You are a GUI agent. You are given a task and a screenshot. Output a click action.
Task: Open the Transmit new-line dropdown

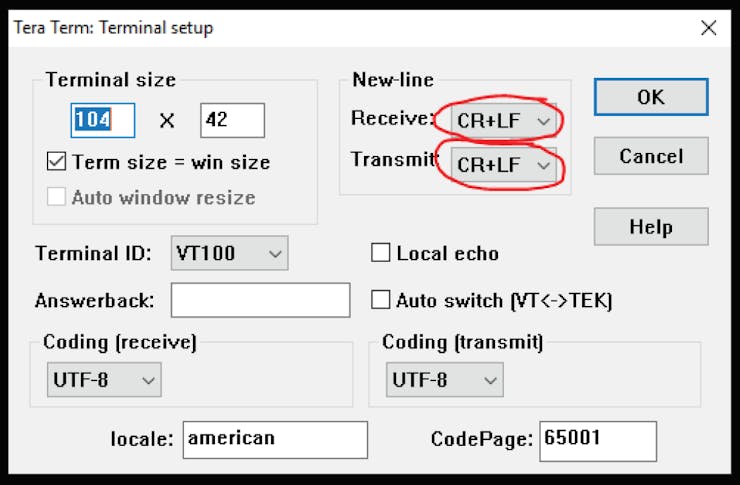pyautogui.click(x=504, y=165)
